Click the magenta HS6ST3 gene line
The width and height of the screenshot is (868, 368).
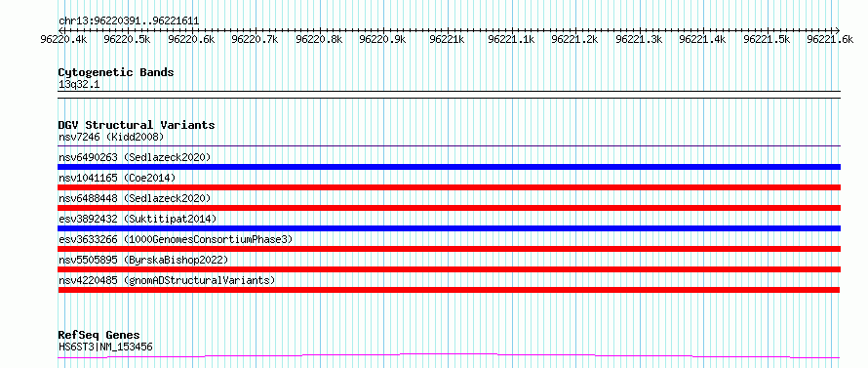tap(450, 355)
